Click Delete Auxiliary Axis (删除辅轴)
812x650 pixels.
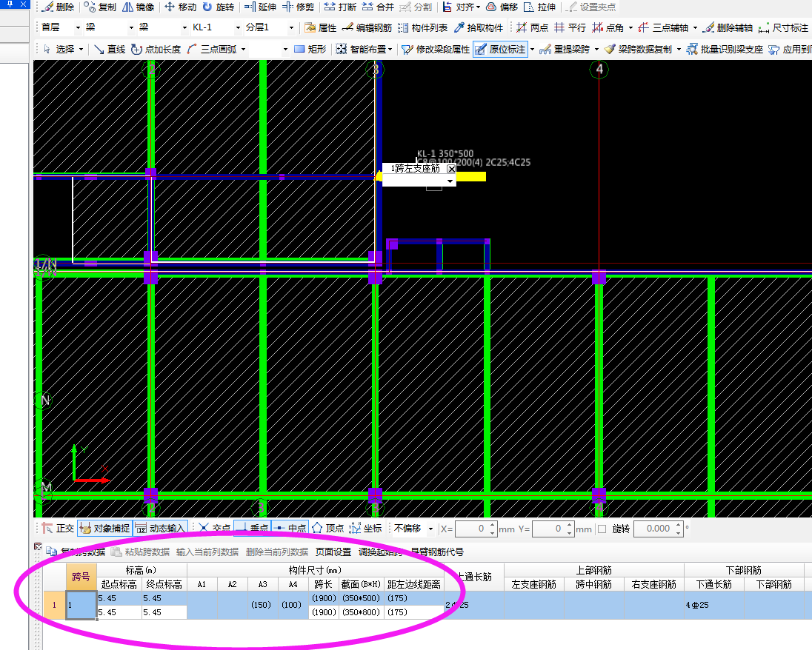click(727, 27)
